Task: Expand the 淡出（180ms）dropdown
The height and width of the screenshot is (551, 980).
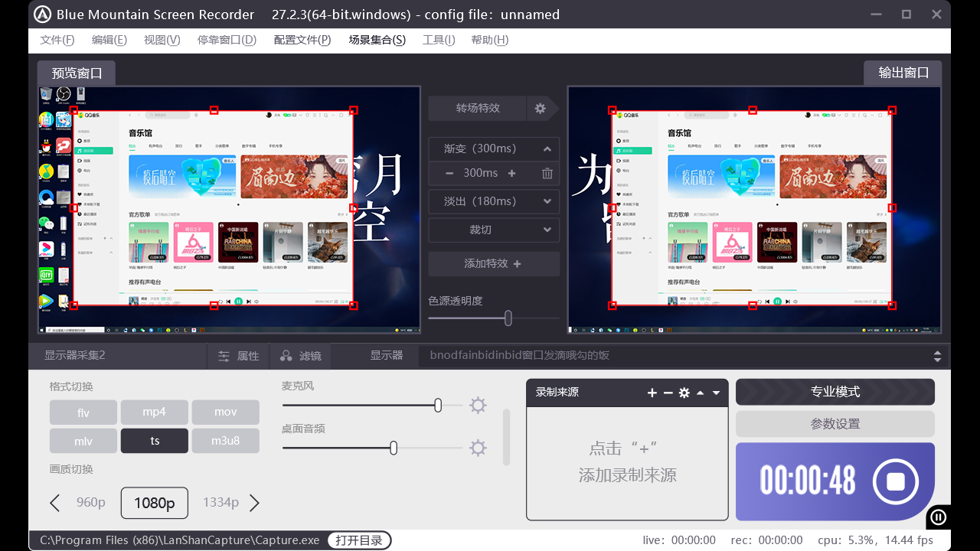Action: 547,201
